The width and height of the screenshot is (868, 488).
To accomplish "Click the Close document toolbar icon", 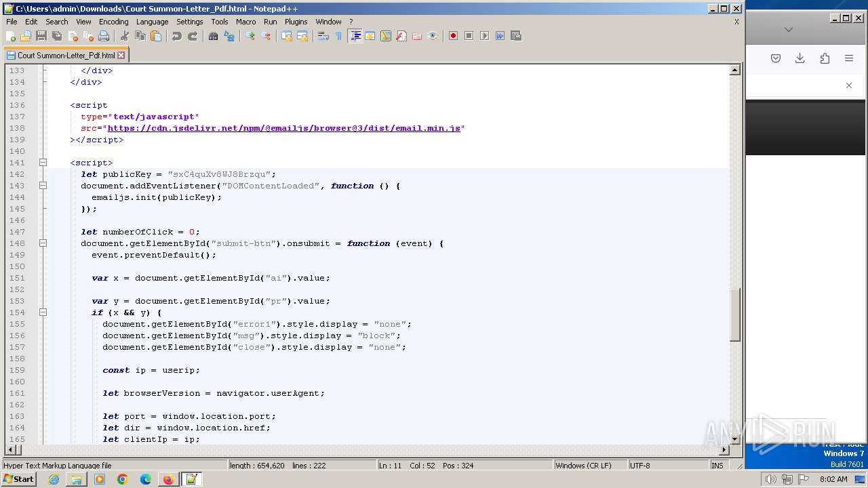I will 73,36.
